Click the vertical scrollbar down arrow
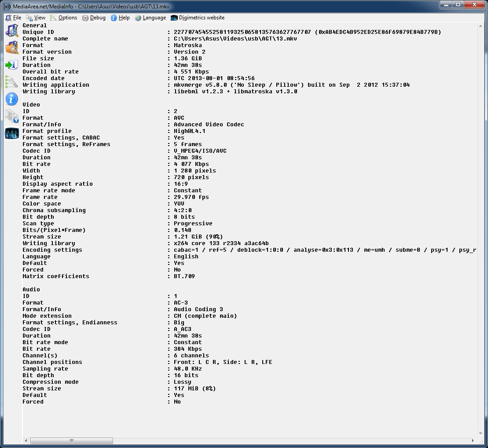The height and width of the screenshot is (448, 488). (481, 433)
